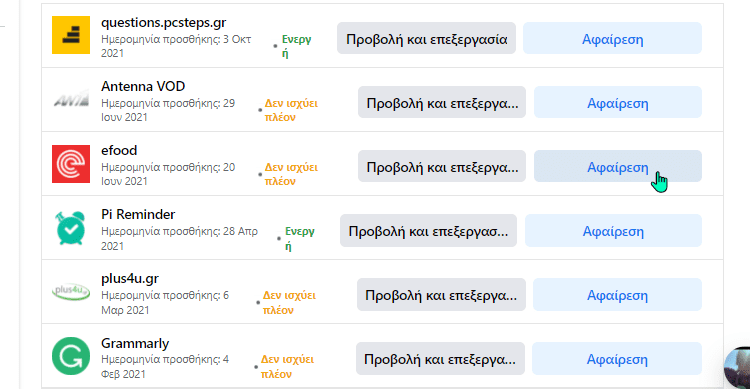Image resolution: width=750 pixels, height=389 pixels.
Task: View and edit Pi Reminder app
Action: [428, 231]
